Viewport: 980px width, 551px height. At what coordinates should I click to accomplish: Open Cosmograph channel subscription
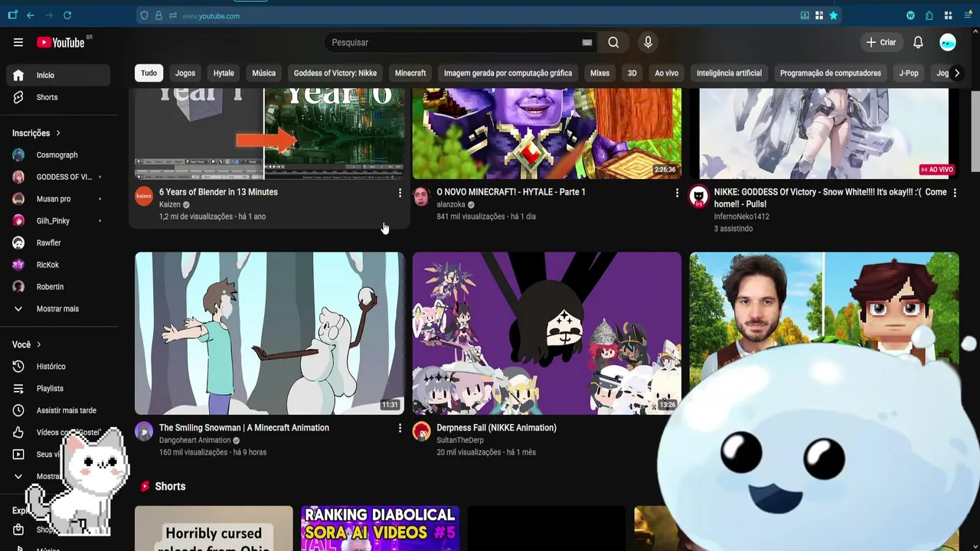click(58, 155)
